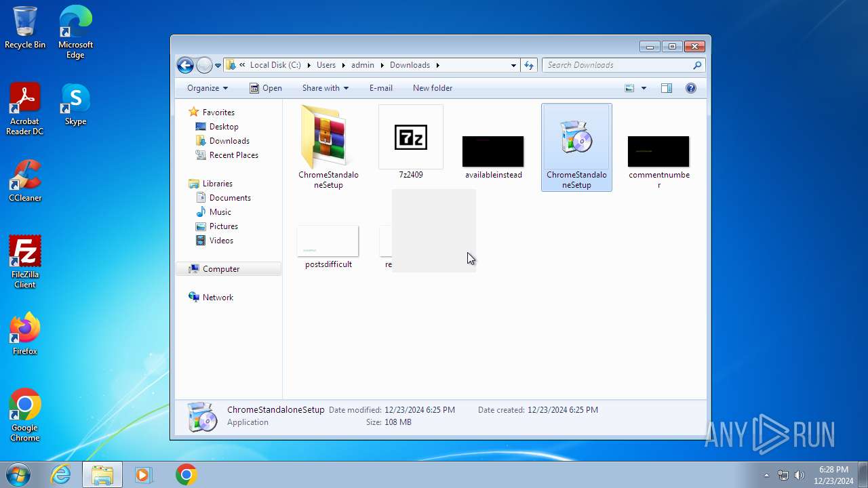Select Computer in the navigation pane
The height and width of the screenshot is (488, 868).
221,269
